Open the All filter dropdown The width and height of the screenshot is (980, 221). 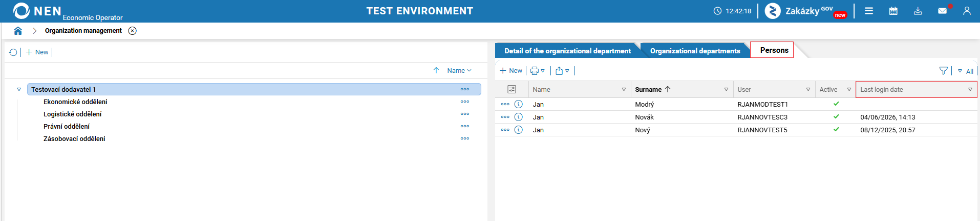(965, 71)
